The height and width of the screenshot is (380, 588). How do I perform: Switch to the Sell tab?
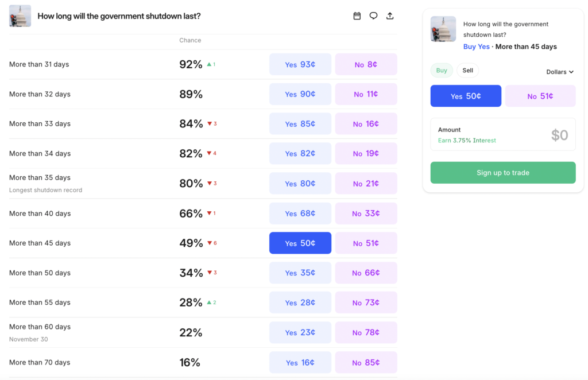pos(467,70)
